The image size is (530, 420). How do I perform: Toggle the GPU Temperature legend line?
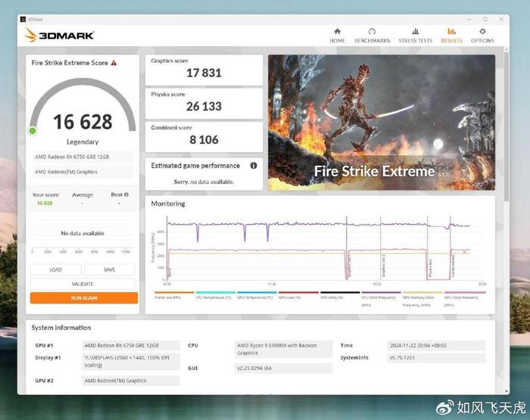click(x=257, y=293)
